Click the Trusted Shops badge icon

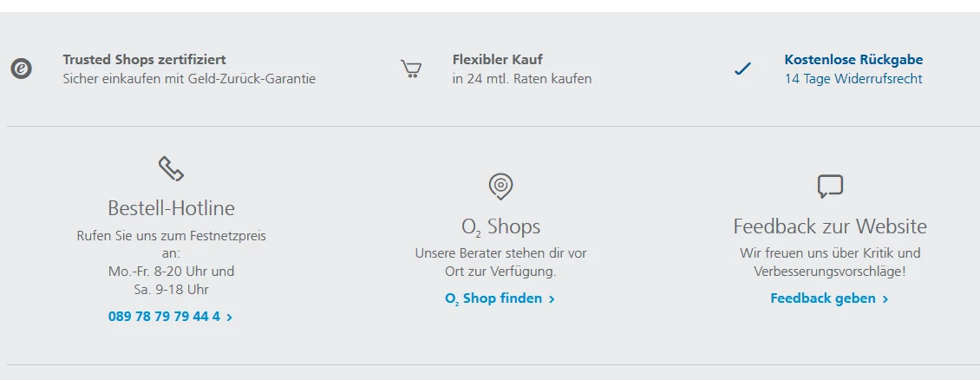tap(22, 69)
